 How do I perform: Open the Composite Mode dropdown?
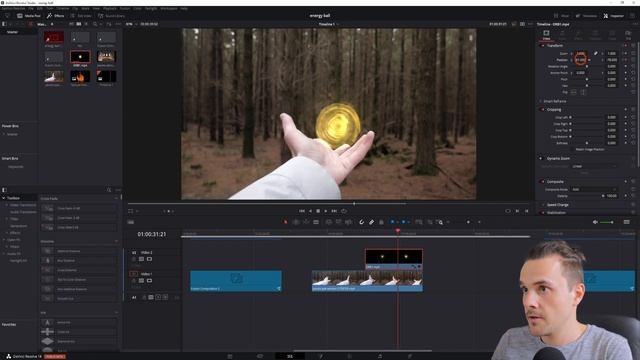point(594,189)
